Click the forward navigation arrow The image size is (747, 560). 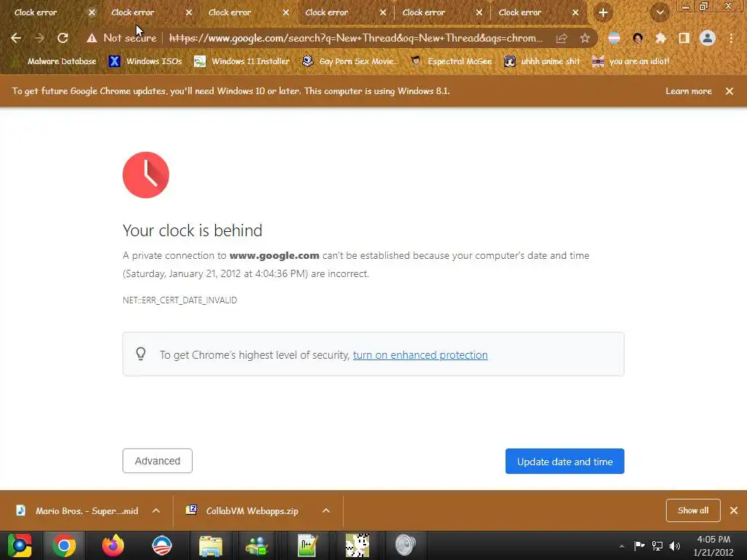(x=39, y=38)
